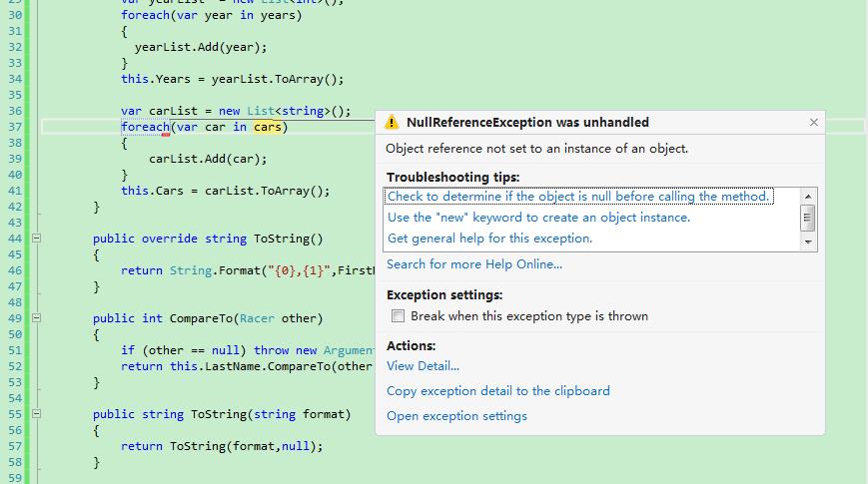Open the 'Use the new keyword' tip
The height and width of the screenshot is (484, 868).
[538, 218]
